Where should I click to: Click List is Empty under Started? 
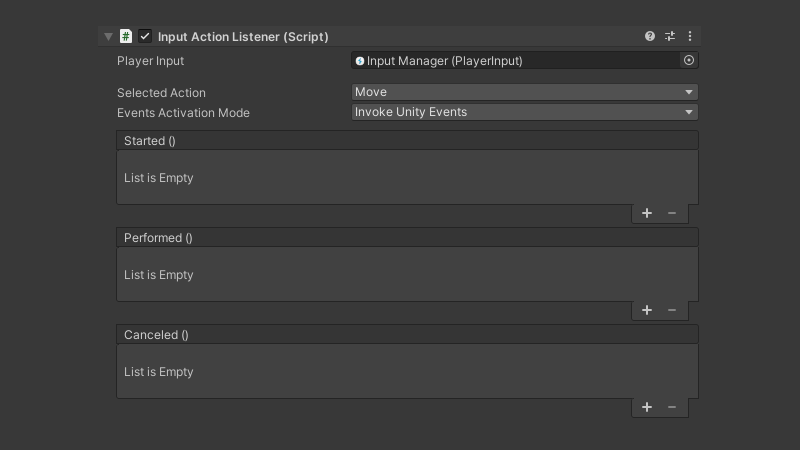[x=159, y=178]
